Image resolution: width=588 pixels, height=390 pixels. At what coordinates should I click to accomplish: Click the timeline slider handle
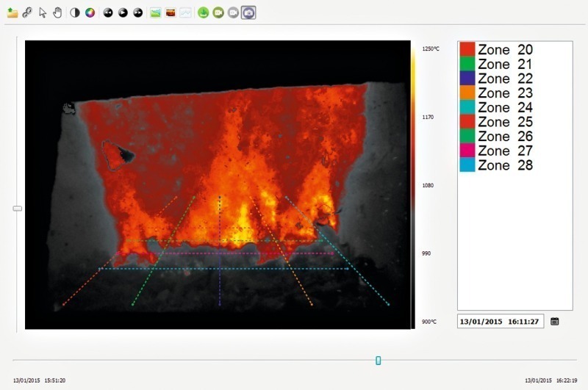[379, 360]
